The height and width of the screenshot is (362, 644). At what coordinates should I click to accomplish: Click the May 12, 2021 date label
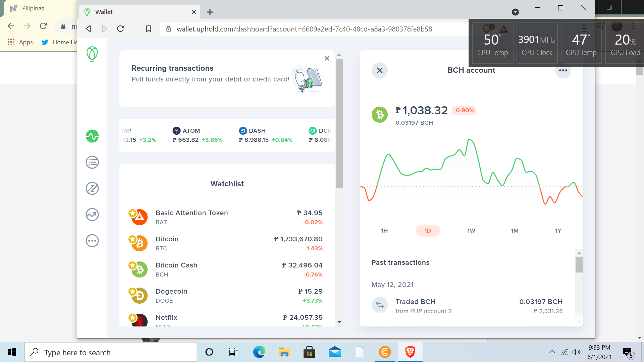click(x=392, y=285)
